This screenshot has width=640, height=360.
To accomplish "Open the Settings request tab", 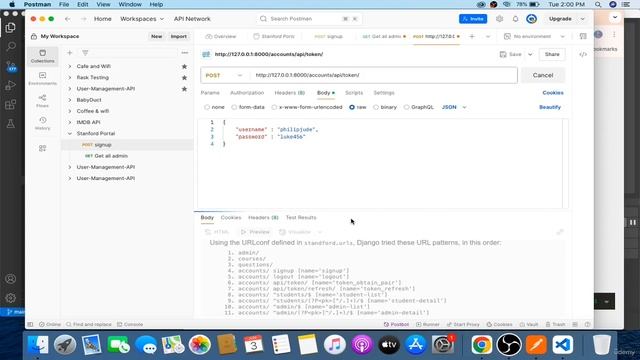I will 384,93.
